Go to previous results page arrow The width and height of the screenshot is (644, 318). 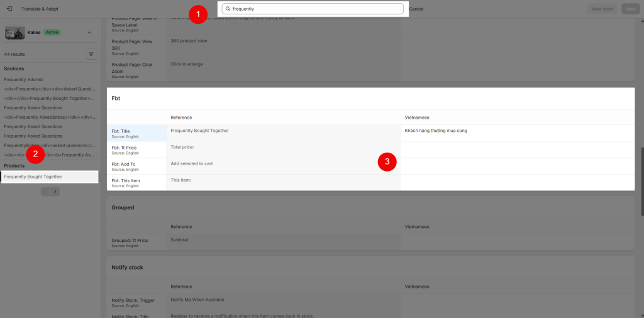coord(45,191)
